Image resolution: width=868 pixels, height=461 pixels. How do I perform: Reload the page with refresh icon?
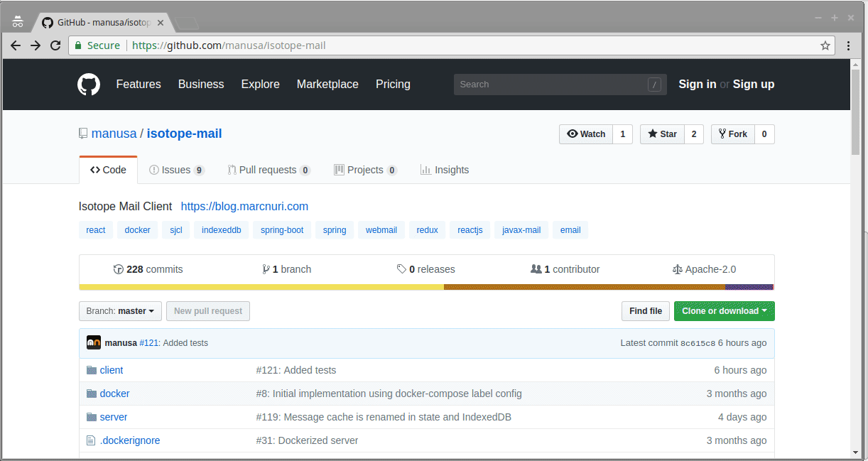pos(55,45)
